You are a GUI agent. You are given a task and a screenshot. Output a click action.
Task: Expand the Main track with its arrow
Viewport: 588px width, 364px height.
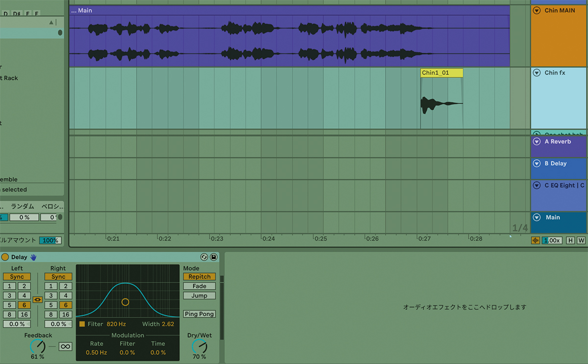coord(537,218)
